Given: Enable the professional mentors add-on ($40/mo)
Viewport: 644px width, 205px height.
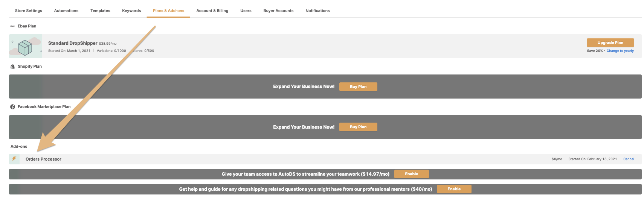Looking at the screenshot, I should (x=454, y=189).
